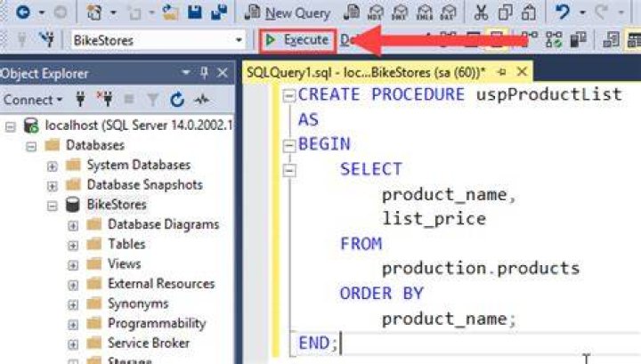This screenshot has width=641, height=364.
Task: Click the Database Engine Query icon
Action: (352, 12)
